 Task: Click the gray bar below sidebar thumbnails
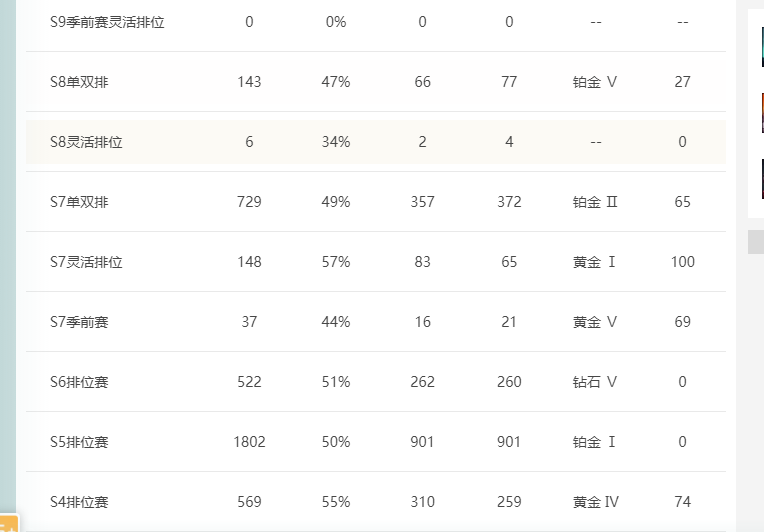(x=756, y=242)
